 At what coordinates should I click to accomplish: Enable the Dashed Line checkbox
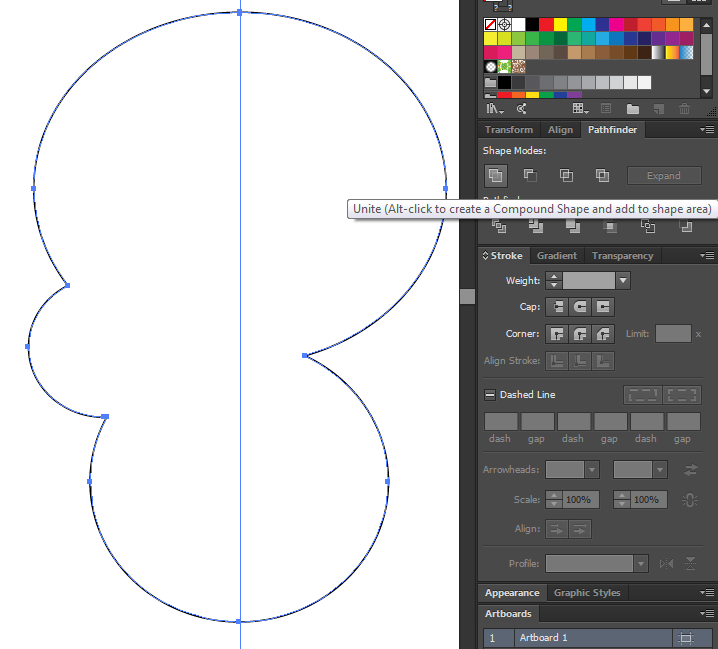pos(490,395)
